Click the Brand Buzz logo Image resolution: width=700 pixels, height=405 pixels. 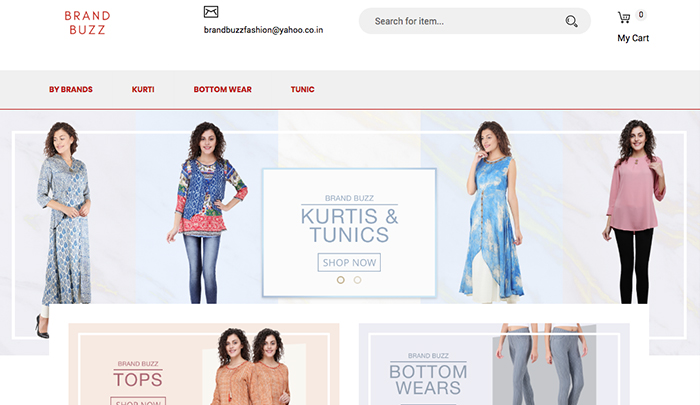point(88,23)
